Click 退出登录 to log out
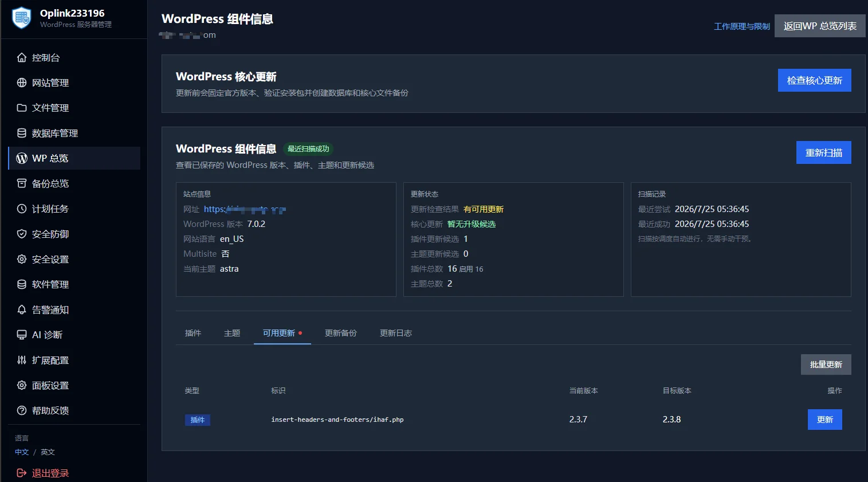This screenshot has width=868, height=482. click(x=50, y=473)
